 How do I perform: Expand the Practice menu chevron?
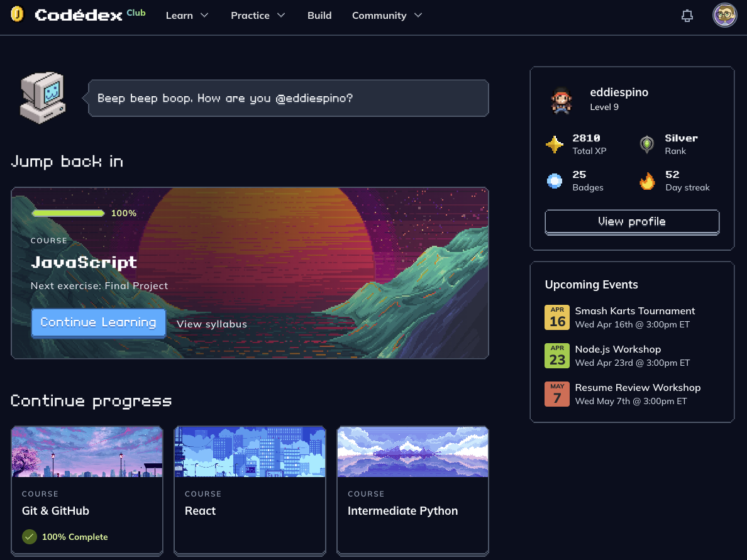click(x=281, y=15)
